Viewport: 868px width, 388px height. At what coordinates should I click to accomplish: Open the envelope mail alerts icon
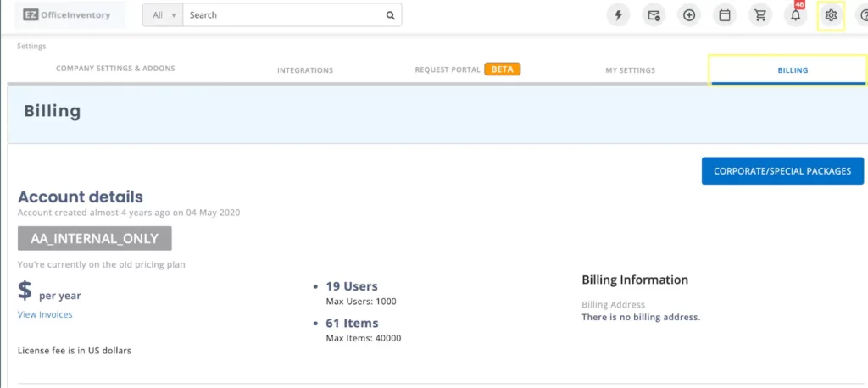[x=654, y=15]
